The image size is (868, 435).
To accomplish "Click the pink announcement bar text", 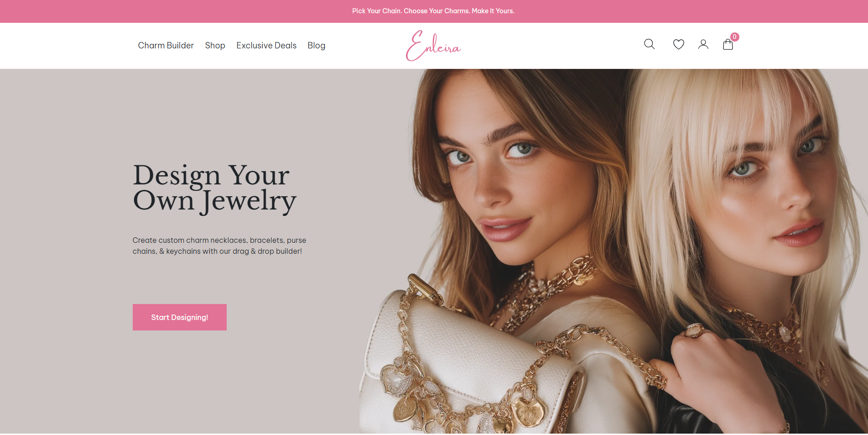I will coord(433,11).
